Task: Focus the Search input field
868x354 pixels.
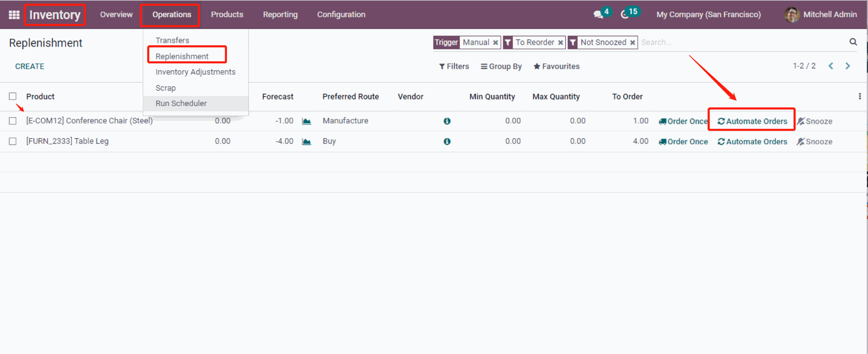Action: pos(741,43)
